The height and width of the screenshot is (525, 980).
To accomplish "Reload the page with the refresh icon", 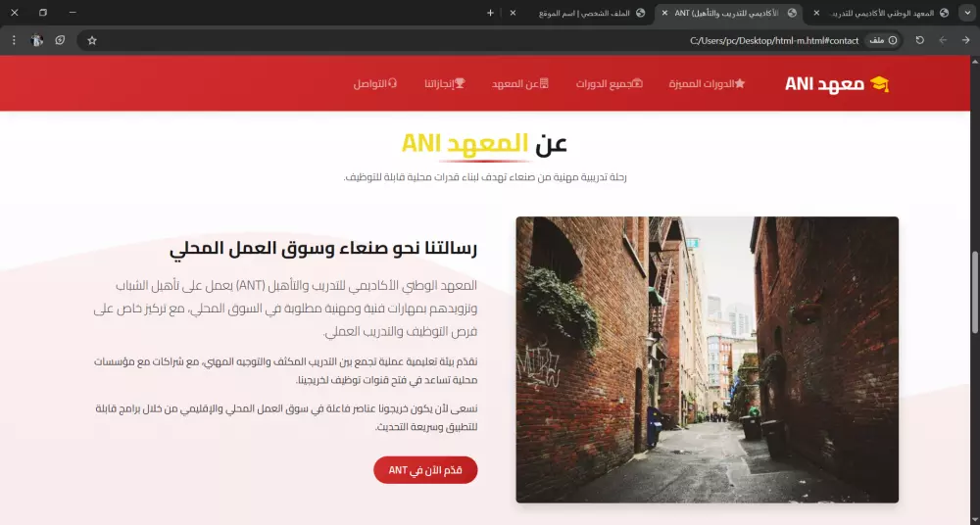I will 919,40.
